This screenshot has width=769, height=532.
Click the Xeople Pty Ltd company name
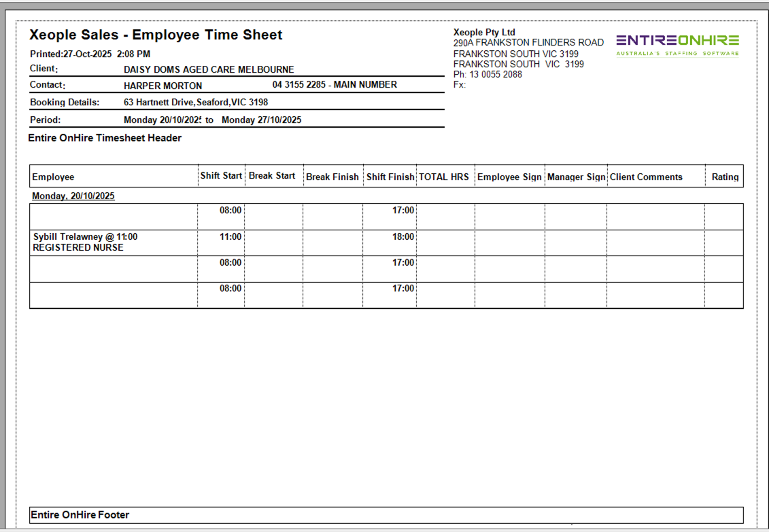[484, 32]
